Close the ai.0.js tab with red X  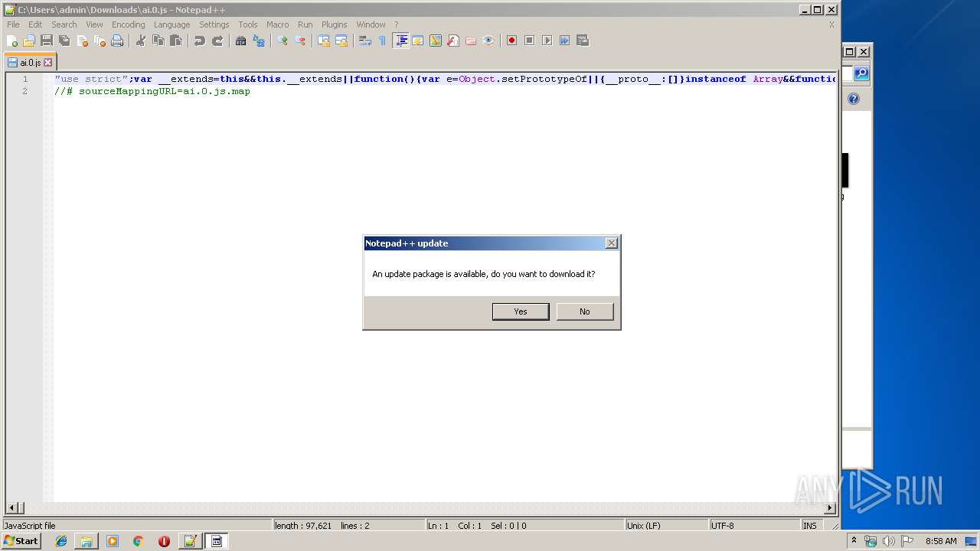point(48,63)
